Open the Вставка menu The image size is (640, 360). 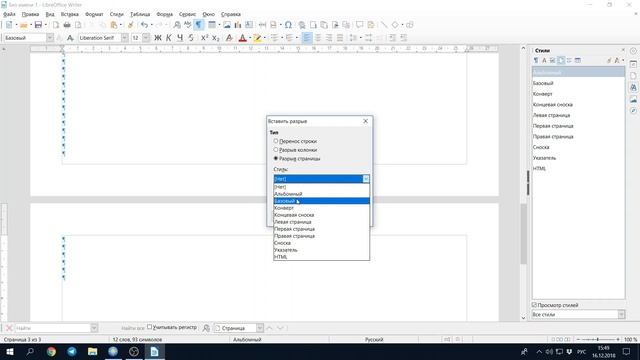point(69,14)
